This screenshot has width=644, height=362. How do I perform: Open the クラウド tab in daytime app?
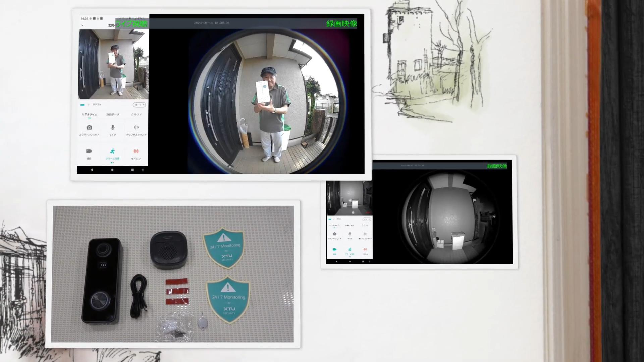coord(136,115)
